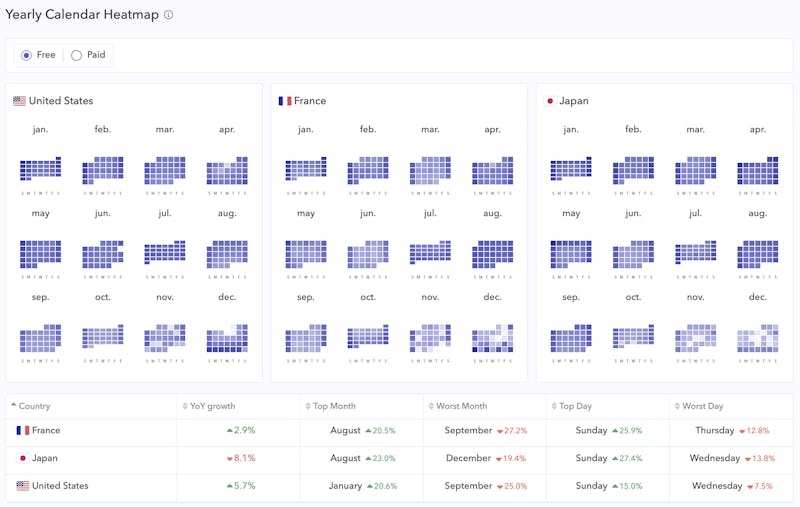Click the United States flag in the table row
The height and width of the screenshot is (507, 800).
pyautogui.click(x=22, y=486)
